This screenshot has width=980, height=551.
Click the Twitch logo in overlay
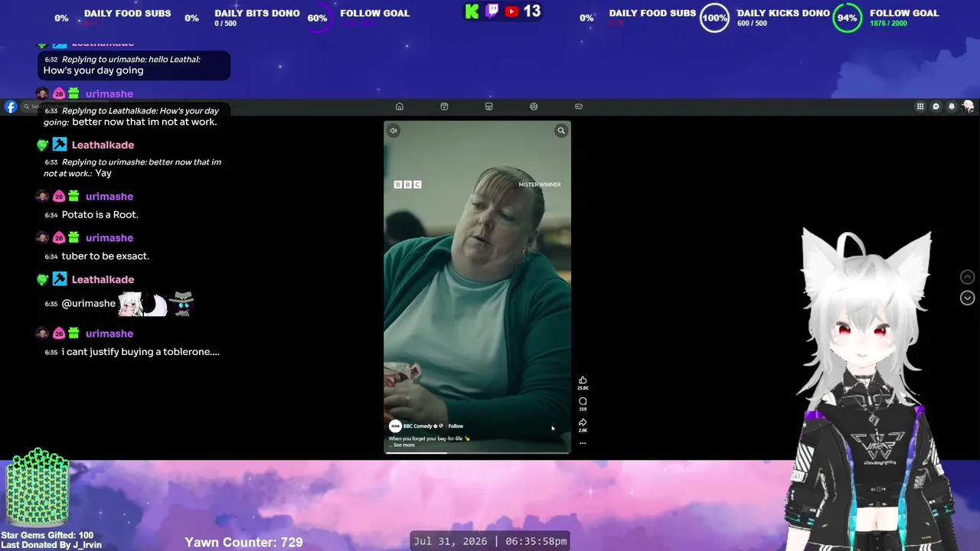coord(492,11)
